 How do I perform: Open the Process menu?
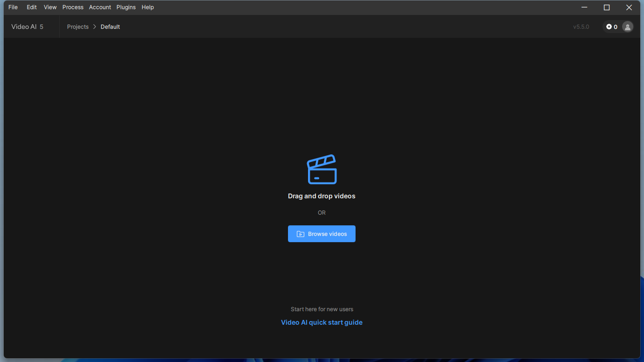[73, 7]
